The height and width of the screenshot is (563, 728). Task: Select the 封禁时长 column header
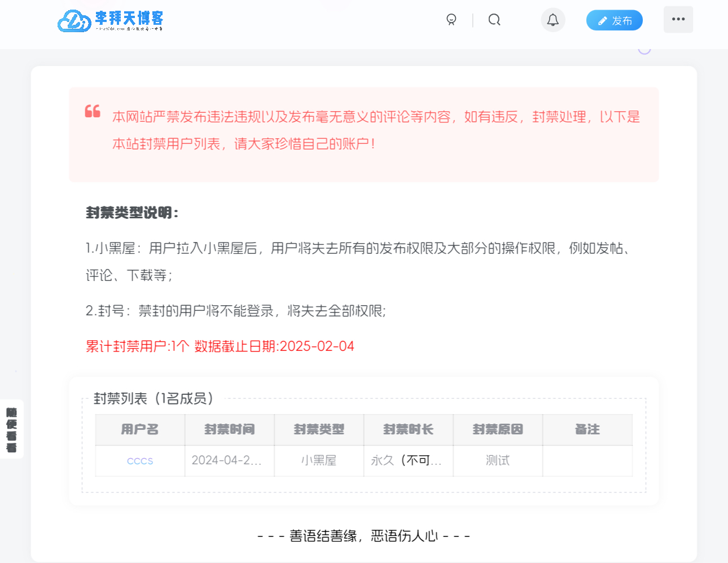point(409,430)
